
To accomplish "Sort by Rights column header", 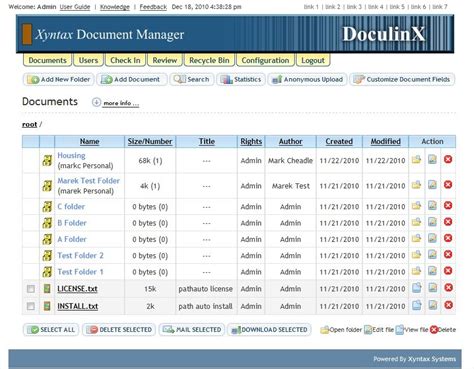I will coord(251,141).
